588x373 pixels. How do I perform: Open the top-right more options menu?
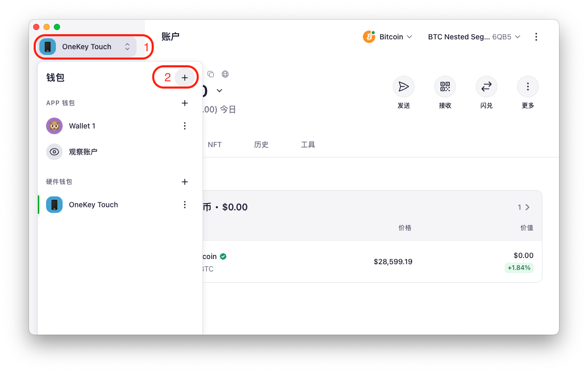coord(536,37)
